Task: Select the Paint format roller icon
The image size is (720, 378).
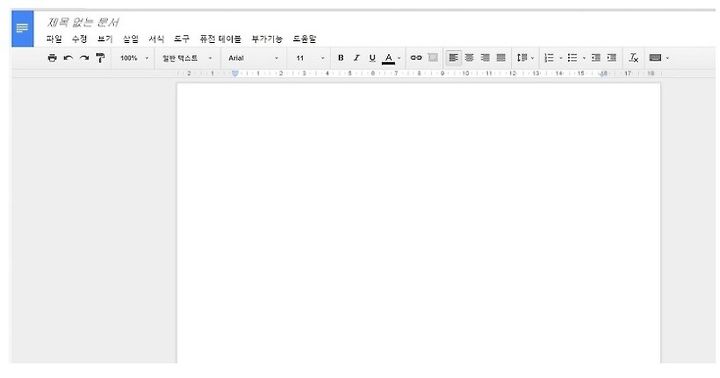Action: 100,58
